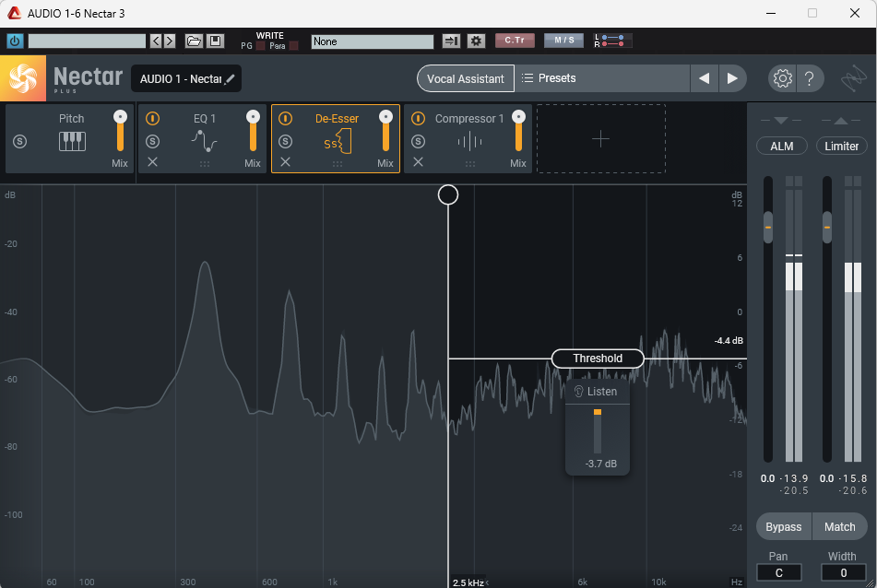Select the Pitch module piano icon

pyautogui.click(x=72, y=141)
